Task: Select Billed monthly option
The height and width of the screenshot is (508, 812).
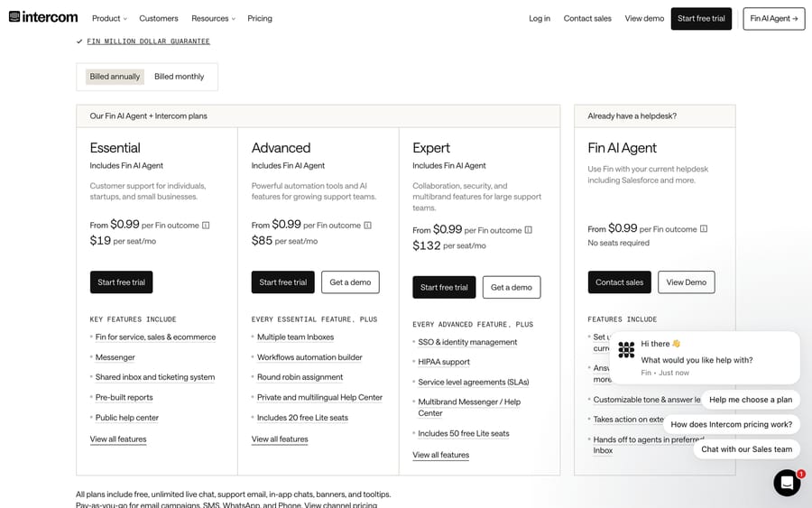Action: [x=180, y=77]
